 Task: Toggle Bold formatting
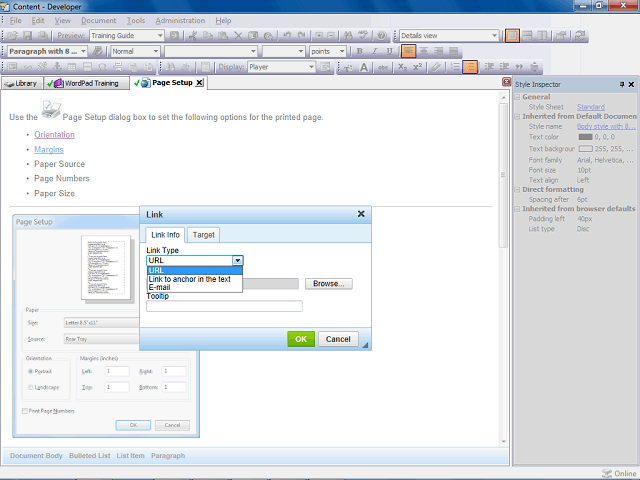pos(360,51)
